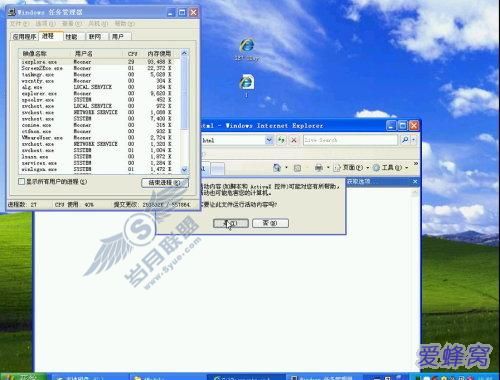This screenshot has width=500, height=380.
Task: Close the blue side pane in IE
Action: (415, 181)
